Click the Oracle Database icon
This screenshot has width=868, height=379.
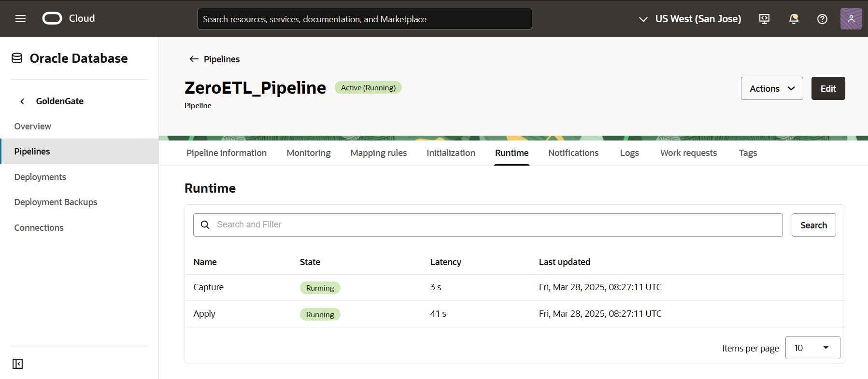tap(17, 58)
